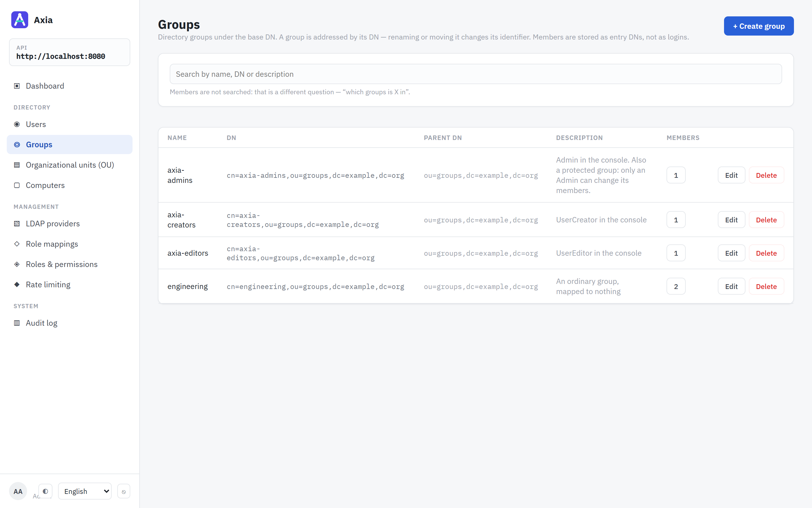Edit the axia-editors group
The image size is (812, 508).
tap(731, 253)
